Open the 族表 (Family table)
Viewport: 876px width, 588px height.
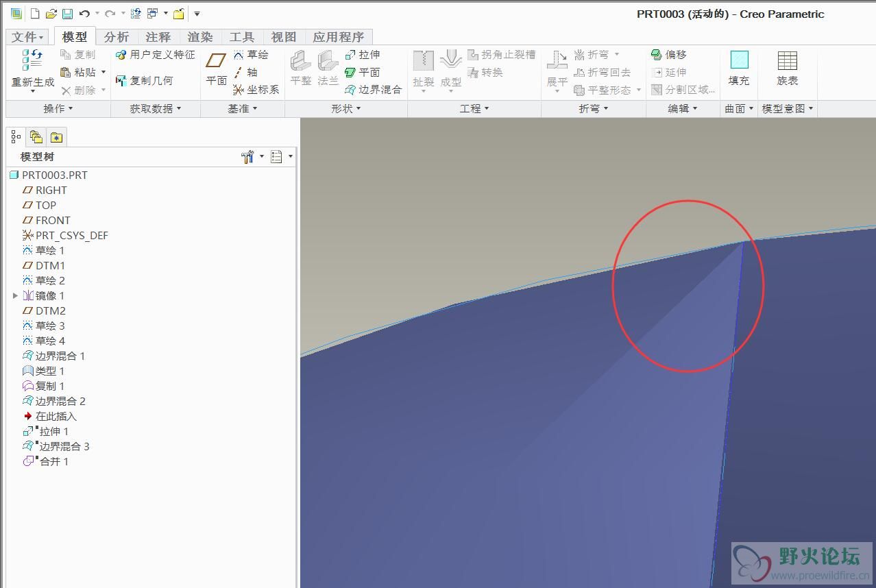click(788, 69)
